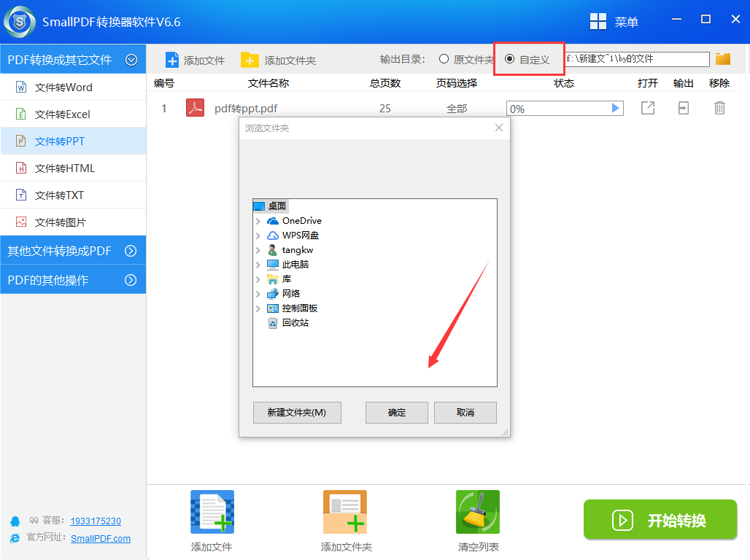The height and width of the screenshot is (560, 750).
Task: Expand the OneDrive tree node
Action: (x=258, y=221)
